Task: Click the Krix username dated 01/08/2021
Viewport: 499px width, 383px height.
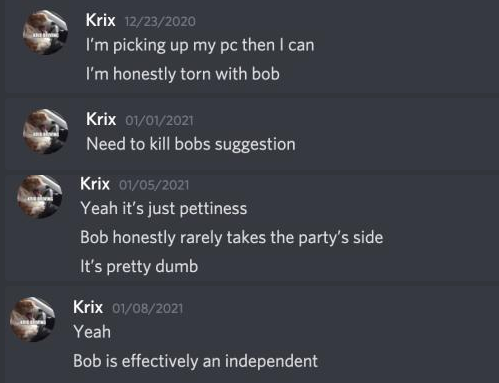Action: [x=88, y=307]
